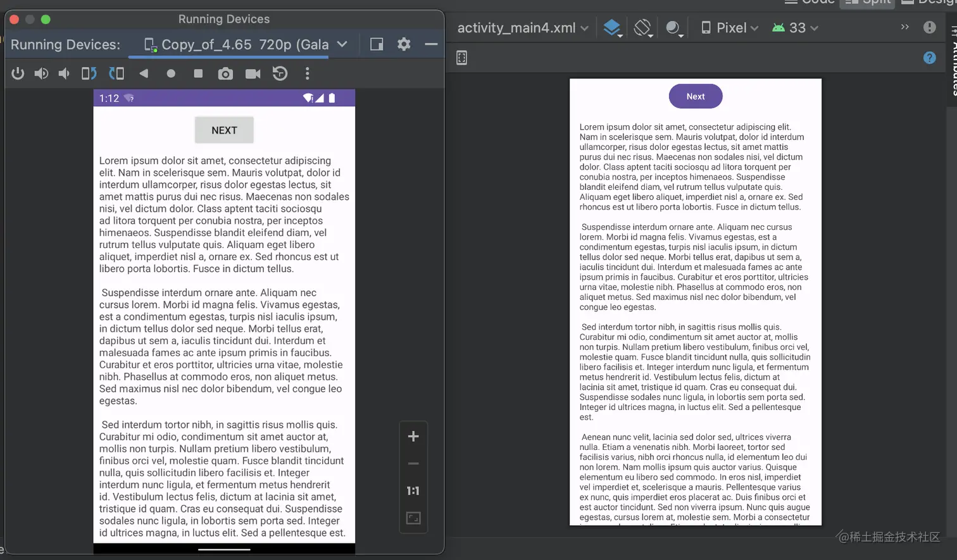Select the Copy_of_4.65 720p device tab
The width and height of the screenshot is (957, 560).
(x=236, y=44)
